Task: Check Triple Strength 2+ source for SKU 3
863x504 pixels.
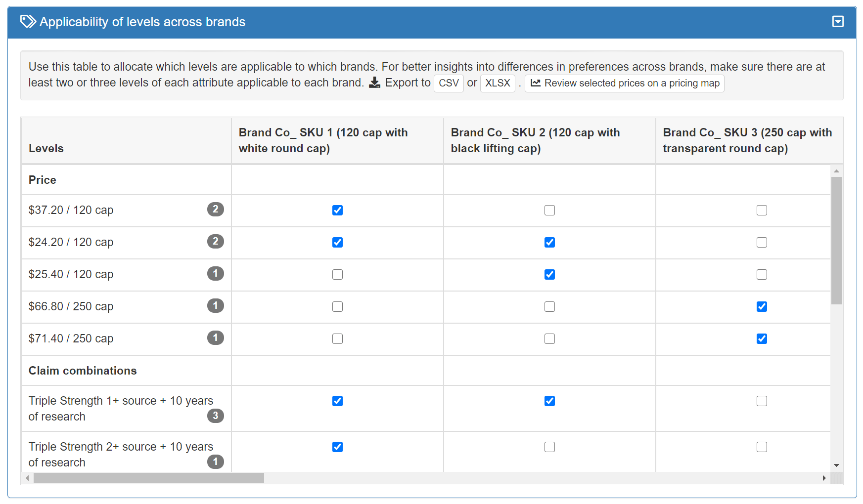Action: click(762, 447)
